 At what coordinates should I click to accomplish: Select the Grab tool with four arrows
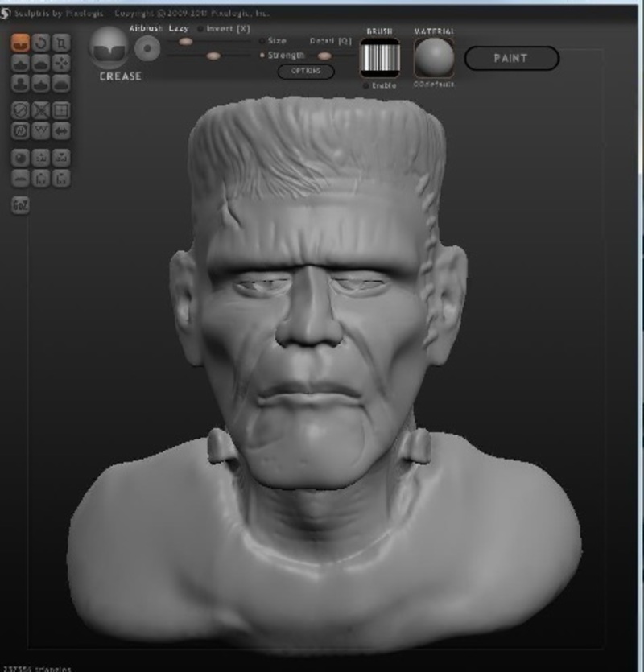coord(61,64)
